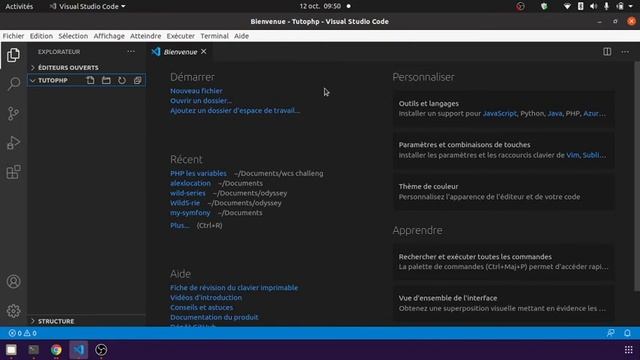Screen dimensions: 640x360
Task: Open the Edition menu
Action: tap(41, 36)
